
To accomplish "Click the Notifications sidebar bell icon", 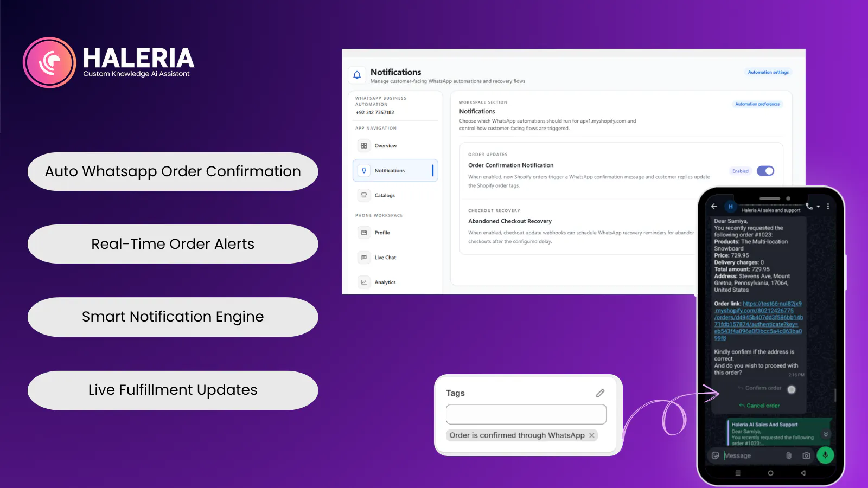I will pos(364,170).
